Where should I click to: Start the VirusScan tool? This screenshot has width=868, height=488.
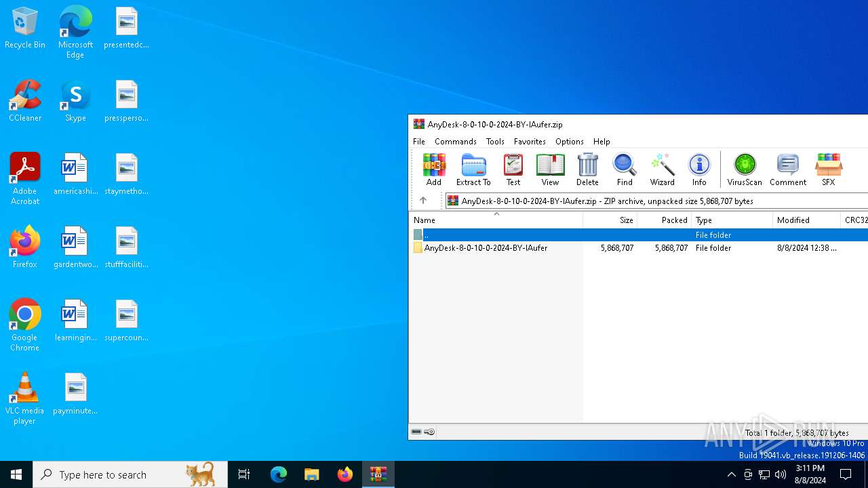coord(745,169)
